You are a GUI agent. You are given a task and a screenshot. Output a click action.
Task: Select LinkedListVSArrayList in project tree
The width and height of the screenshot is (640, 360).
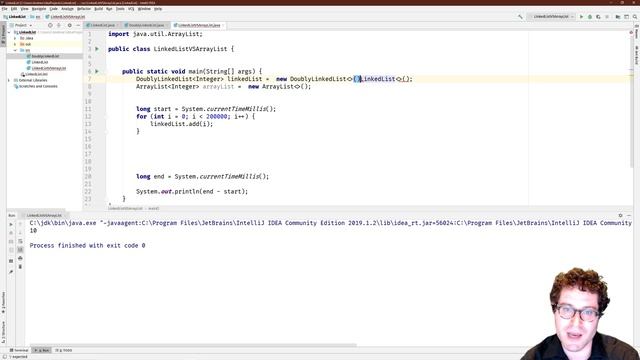tap(46, 68)
